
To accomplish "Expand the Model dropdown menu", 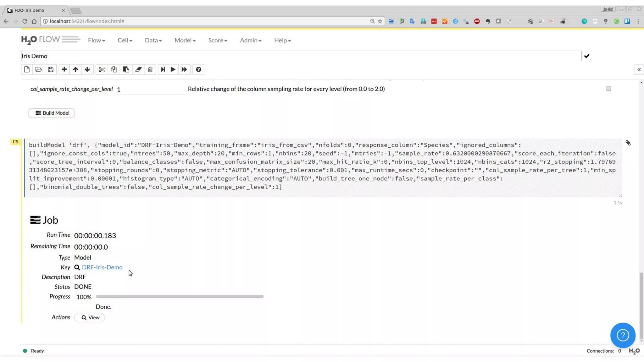I will [185, 40].
